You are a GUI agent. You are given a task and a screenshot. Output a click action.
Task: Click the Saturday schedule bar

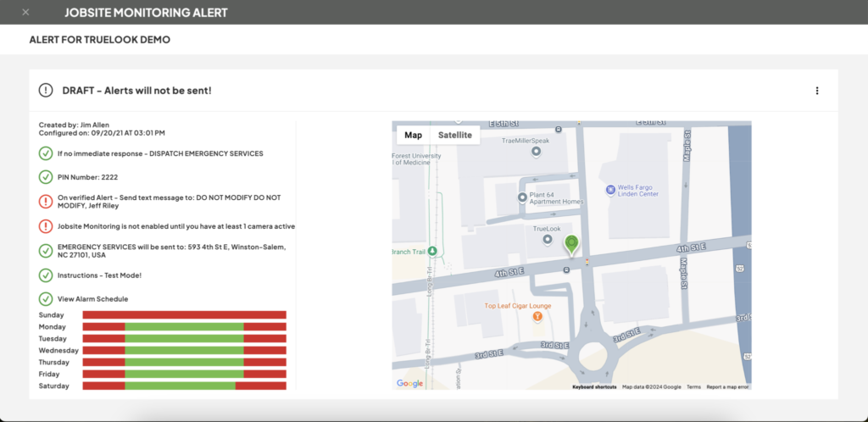coord(184,386)
